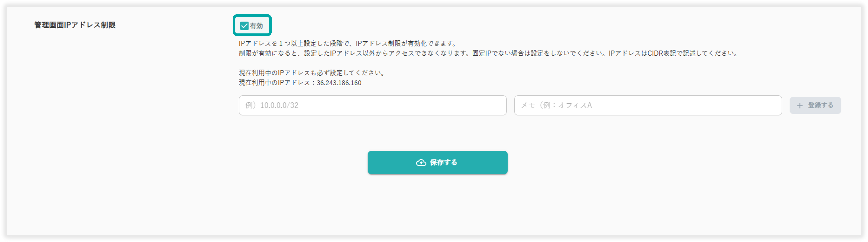This screenshot has width=868, height=242.
Task: Uncheck the 有効 checkbox
Action: tap(244, 26)
